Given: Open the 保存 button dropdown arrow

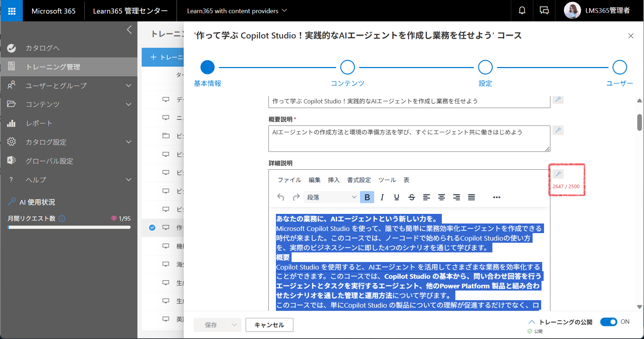Looking at the screenshot, I should [x=234, y=325].
